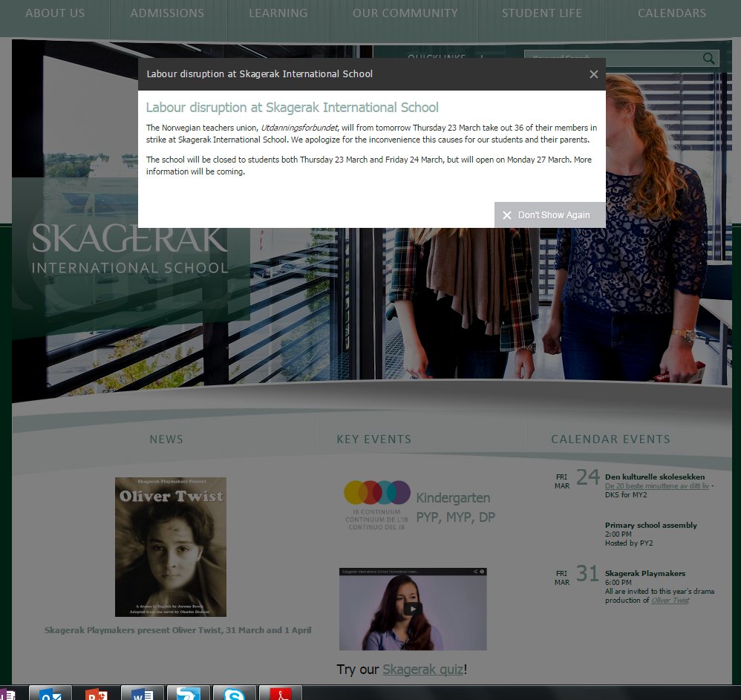Play the Skagerak promotional video

(413, 609)
